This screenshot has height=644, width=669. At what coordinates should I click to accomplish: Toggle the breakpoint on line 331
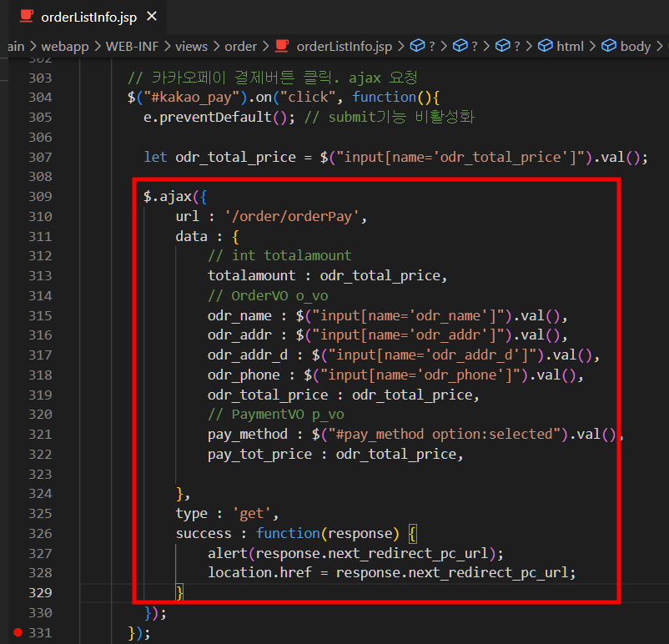click(18, 632)
